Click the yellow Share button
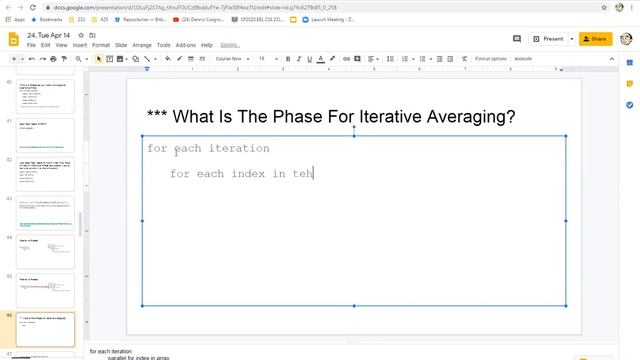This screenshot has width=640, height=360. tap(596, 39)
